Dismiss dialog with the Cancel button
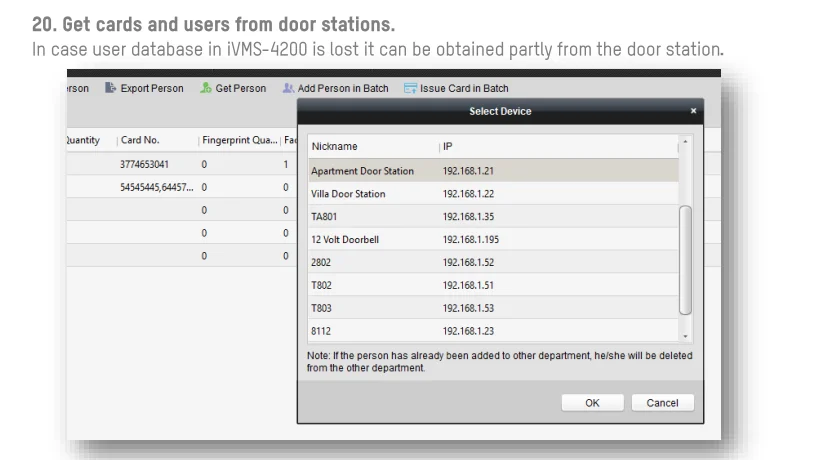The image size is (836, 460). coord(662,403)
